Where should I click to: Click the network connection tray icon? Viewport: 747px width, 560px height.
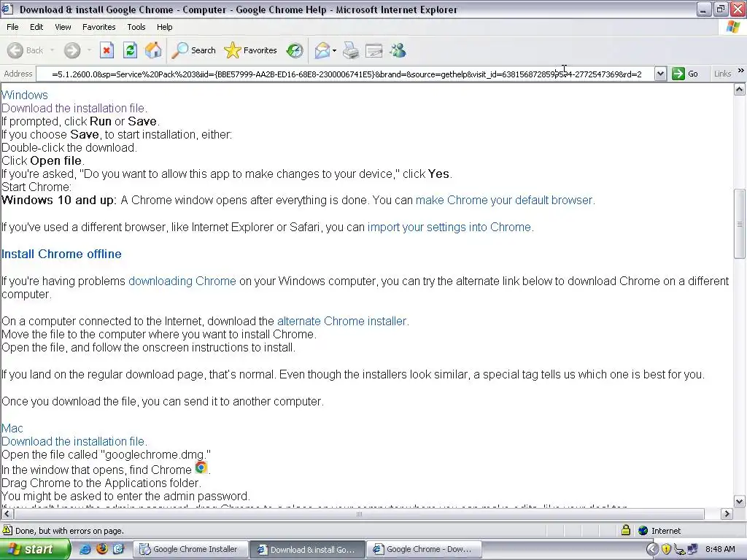693,549
